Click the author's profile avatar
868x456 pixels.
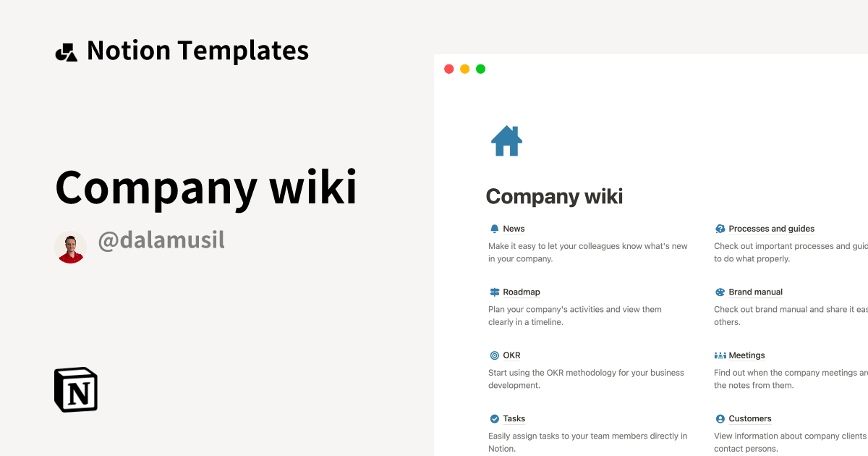[71, 248]
